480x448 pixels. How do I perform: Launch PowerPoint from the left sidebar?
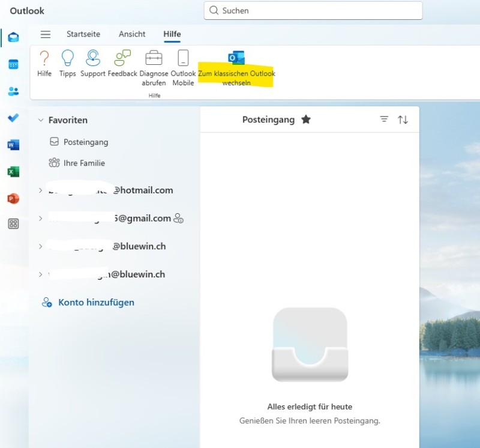pyautogui.click(x=13, y=198)
